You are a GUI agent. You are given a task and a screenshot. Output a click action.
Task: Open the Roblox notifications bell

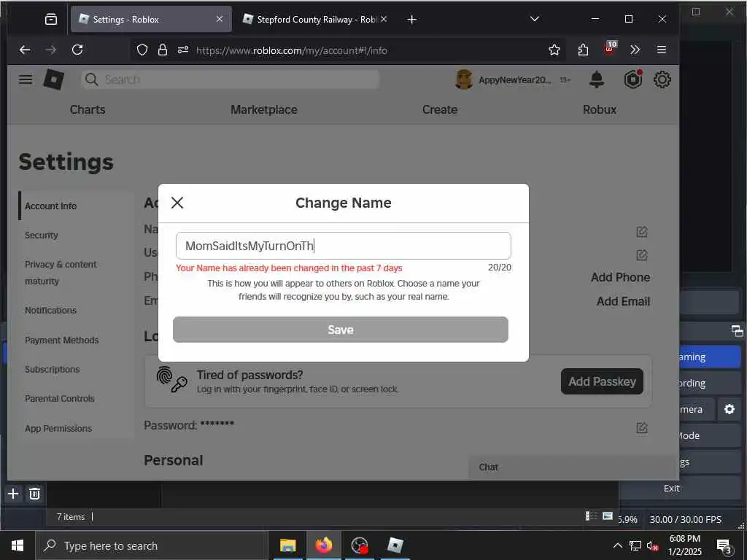tap(597, 79)
